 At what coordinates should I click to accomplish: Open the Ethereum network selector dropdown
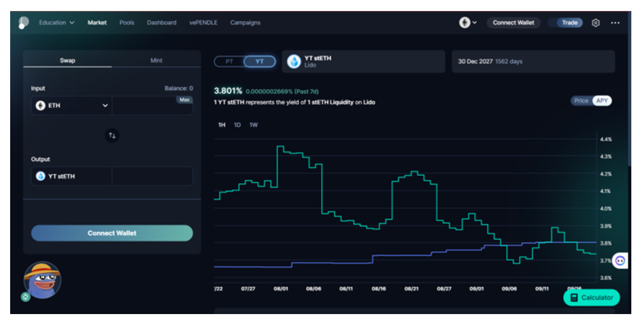point(468,23)
